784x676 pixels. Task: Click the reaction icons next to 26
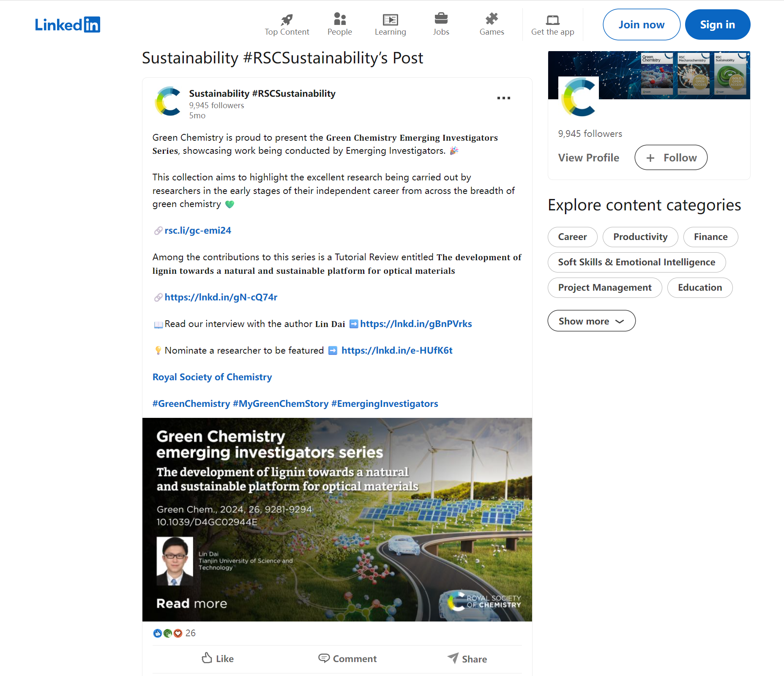167,633
